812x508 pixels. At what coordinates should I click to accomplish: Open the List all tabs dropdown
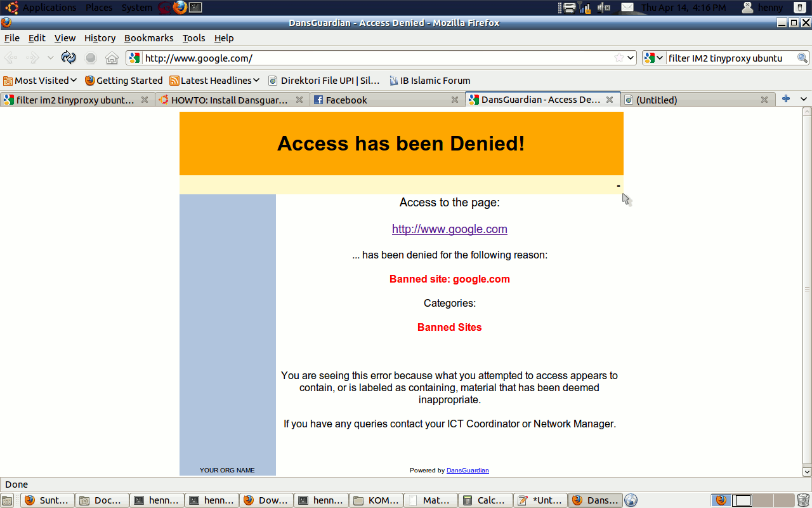803,99
